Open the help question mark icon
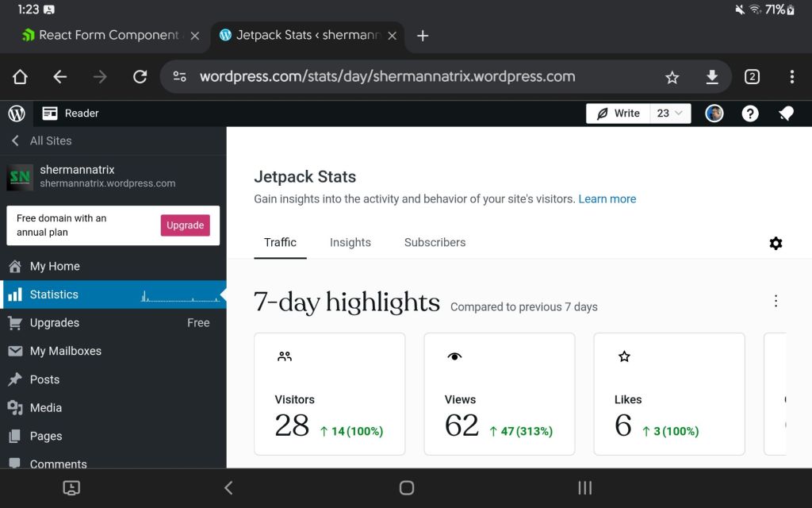The width and height of the screenshot is (812, 508). point(750,114)
